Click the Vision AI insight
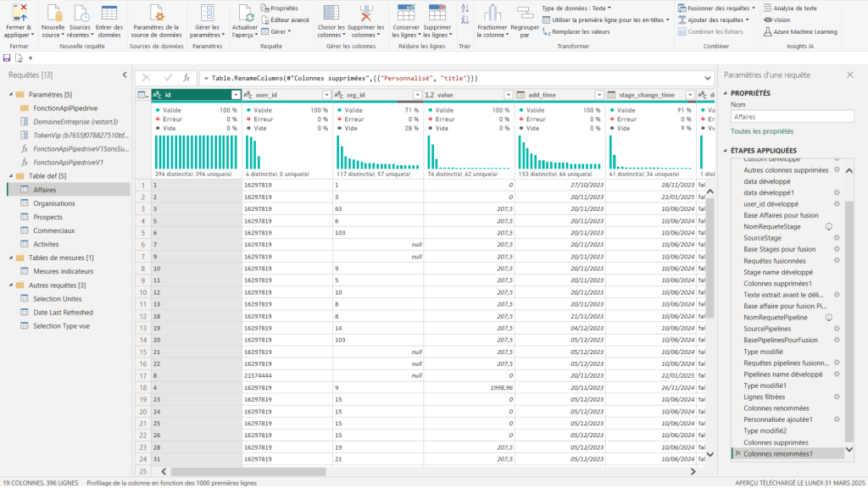Image resolution: width=868 pixels, height=488 pixels. 777,20
